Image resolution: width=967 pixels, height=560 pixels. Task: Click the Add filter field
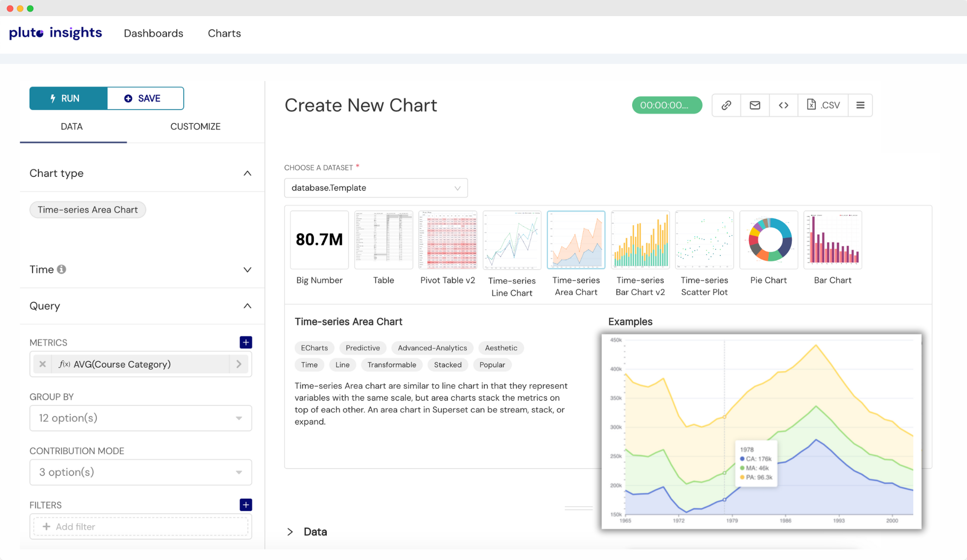141,526
